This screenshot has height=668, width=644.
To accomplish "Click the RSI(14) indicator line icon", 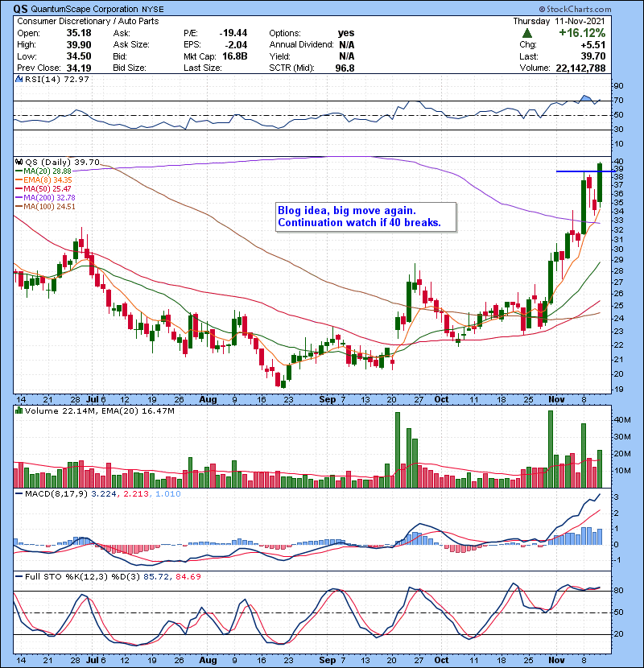I will tap(19, 79).
